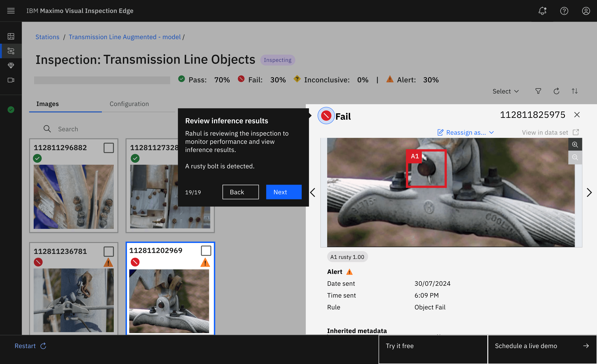Image resolution: width=597 pixels, height=364 pixels.
Task: Open the Stations breadcrumb link
Action: [x=47, y=37]
